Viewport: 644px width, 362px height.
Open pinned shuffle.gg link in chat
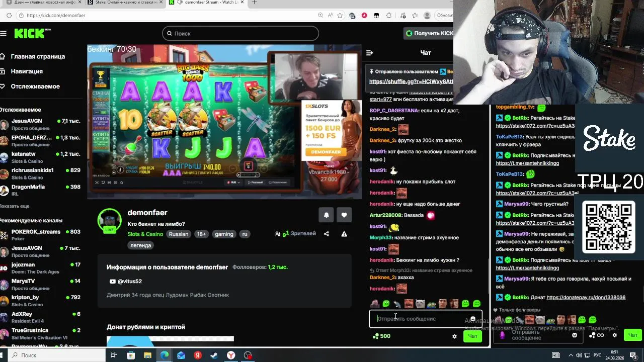click(411, 81)
